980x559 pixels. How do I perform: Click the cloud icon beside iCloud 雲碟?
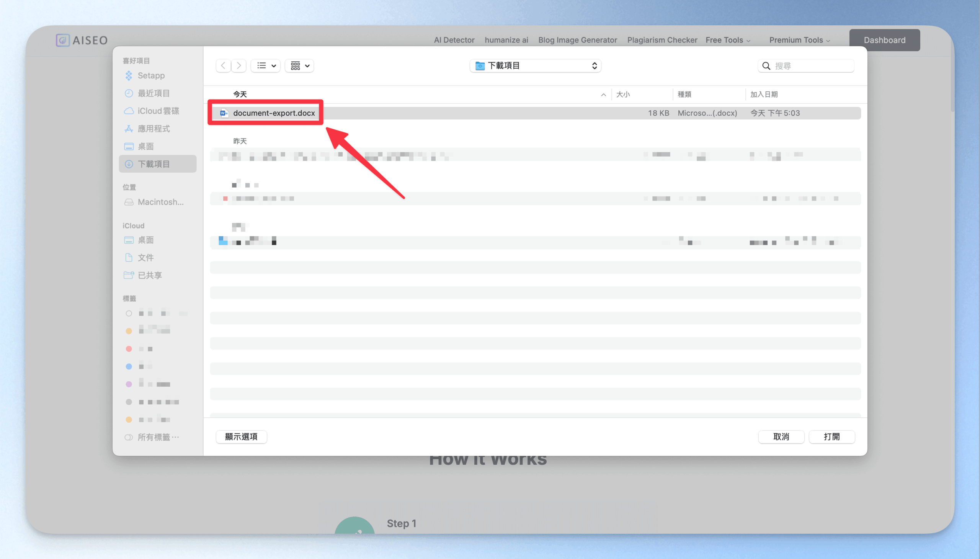click(x=129, y=111)
